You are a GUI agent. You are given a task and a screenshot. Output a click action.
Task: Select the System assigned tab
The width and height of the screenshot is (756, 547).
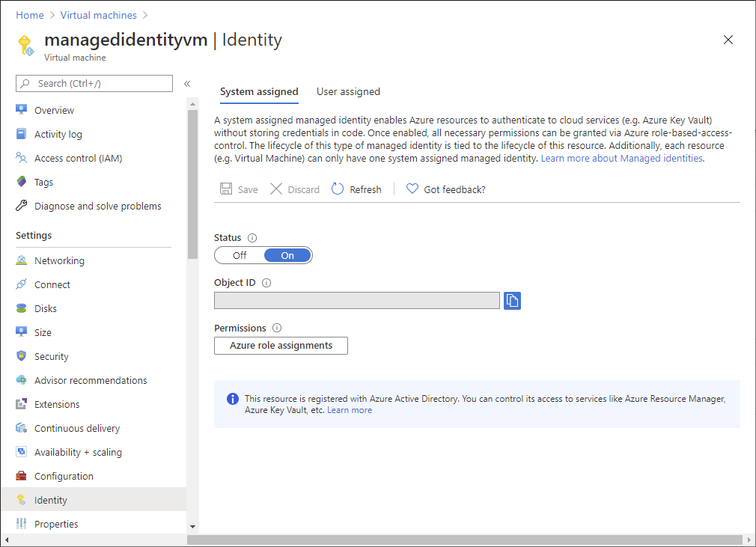point(259,91)
